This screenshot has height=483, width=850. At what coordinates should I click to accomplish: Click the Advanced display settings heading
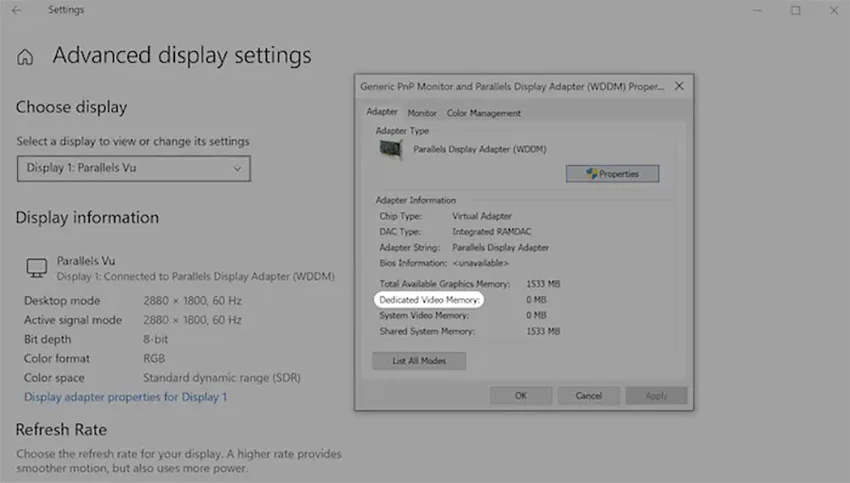coord(182,55)
